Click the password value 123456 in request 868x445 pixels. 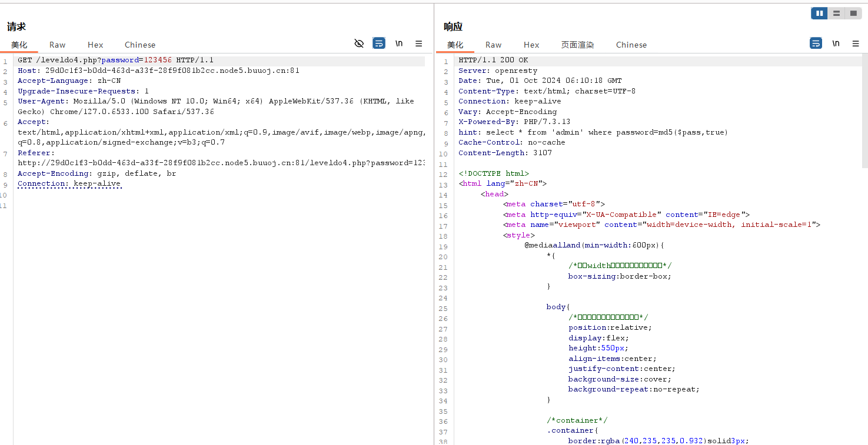click(x=158, y=60)
